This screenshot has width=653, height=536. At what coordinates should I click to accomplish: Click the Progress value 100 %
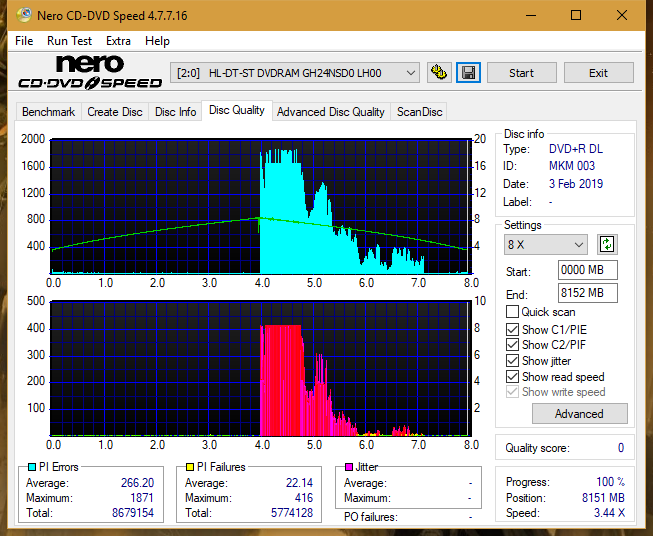(610, 482)
